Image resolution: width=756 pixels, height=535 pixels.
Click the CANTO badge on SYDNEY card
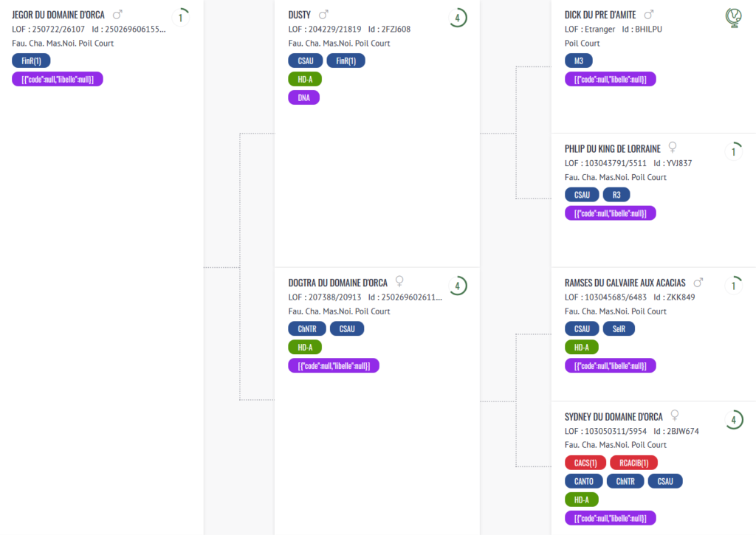pyautogui.click(x=583, y=481)
